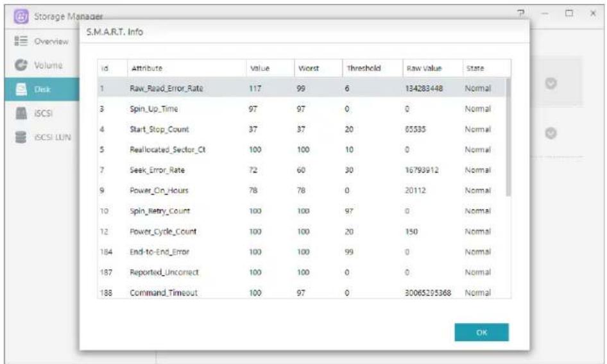This screenshot has height=364, width=607.
Task: Confirm the dialog with OK
Action: (x=482, y=333)
